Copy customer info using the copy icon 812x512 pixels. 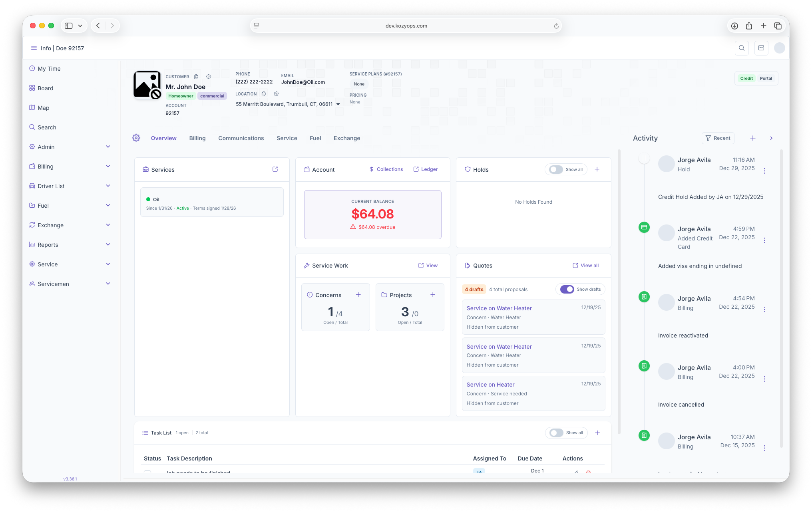click(196, 77)
